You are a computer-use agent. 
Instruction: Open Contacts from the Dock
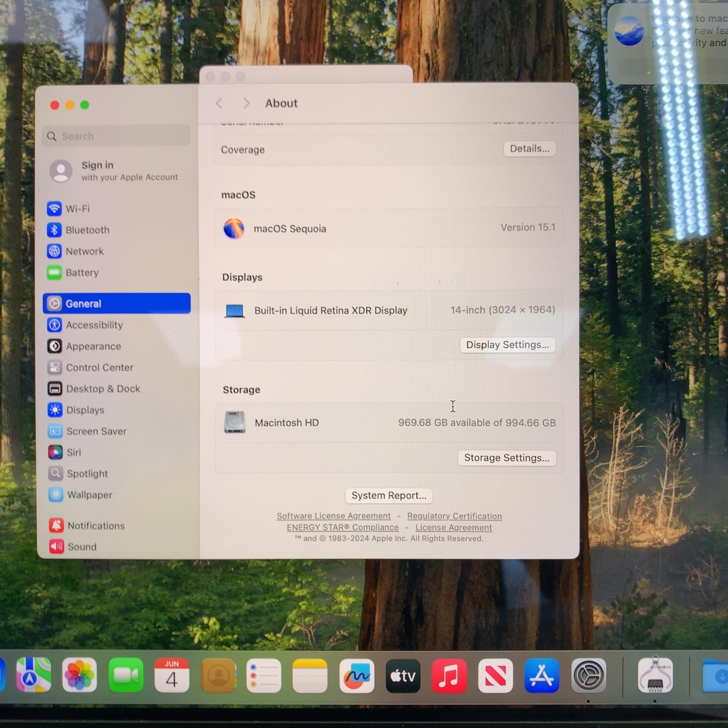pyautogui.click(x=219, y=676)
